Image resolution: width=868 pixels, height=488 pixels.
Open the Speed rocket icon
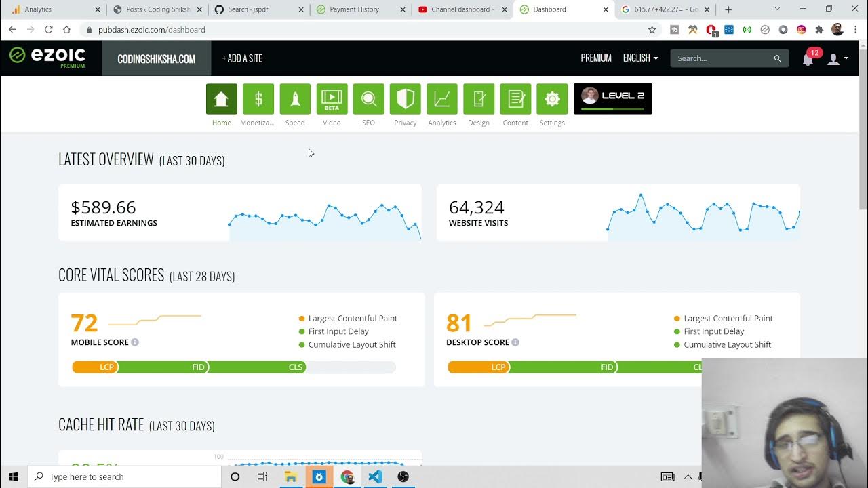(295, 99)
